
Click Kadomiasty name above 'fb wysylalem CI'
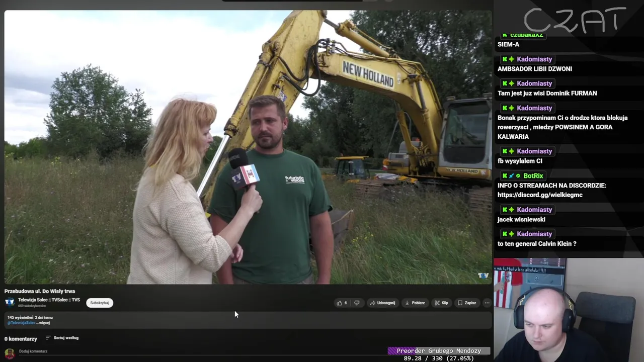coord(534,151)
